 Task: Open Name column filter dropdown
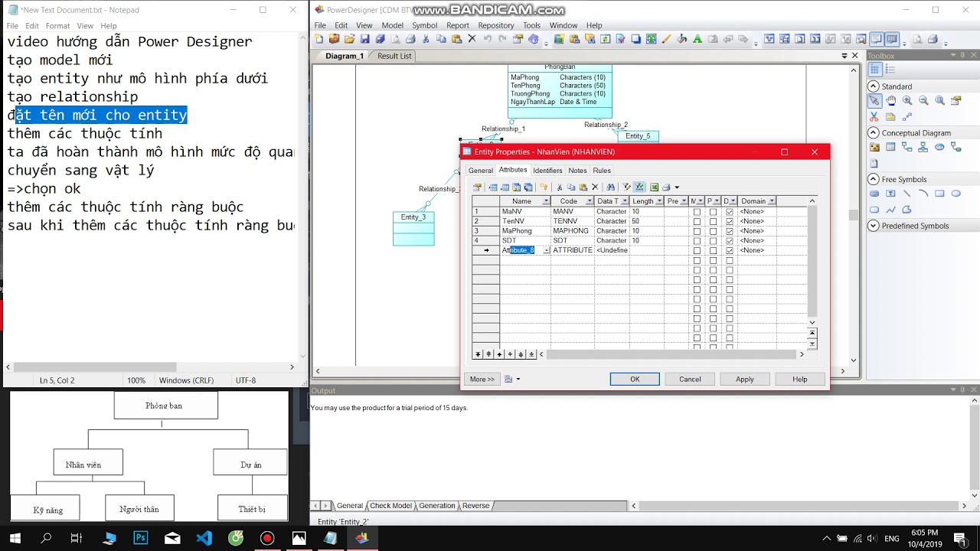tap(546, 201)
